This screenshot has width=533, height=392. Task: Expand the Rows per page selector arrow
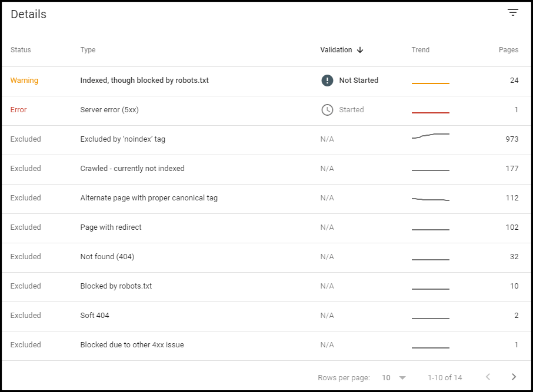[402, 377]
